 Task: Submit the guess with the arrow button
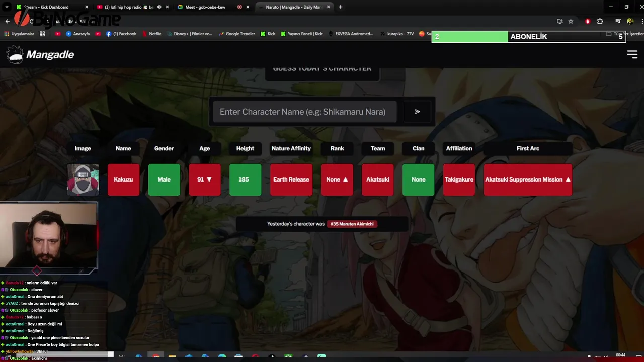point(417,112)
